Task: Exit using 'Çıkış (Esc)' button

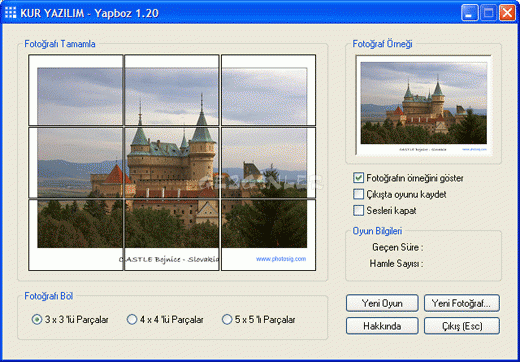Action: pos(461,326)
